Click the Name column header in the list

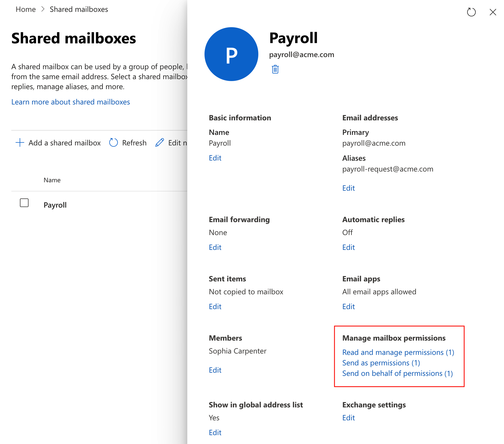(x=52, y=180)
